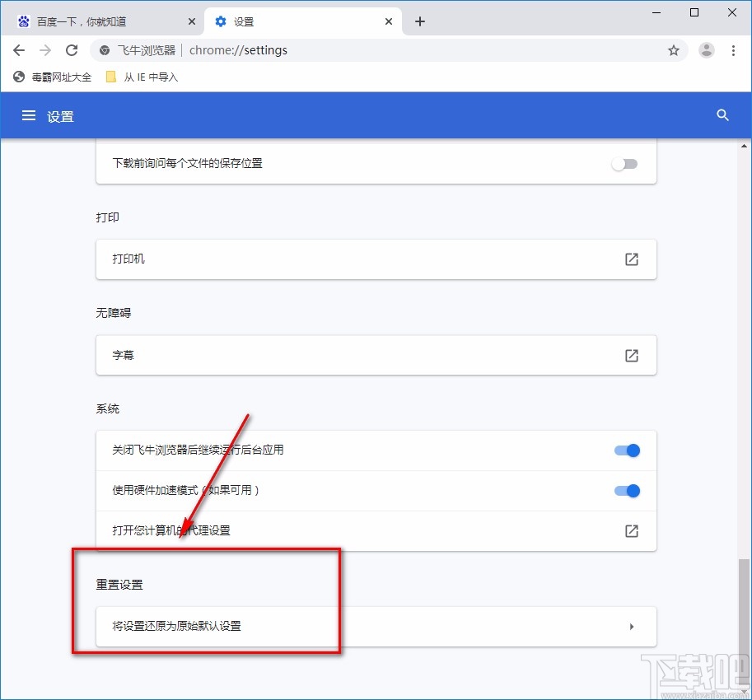Disable 关闭飞牛浏览器后继续运行后台应用 toggle

click(x=627, y=450)
